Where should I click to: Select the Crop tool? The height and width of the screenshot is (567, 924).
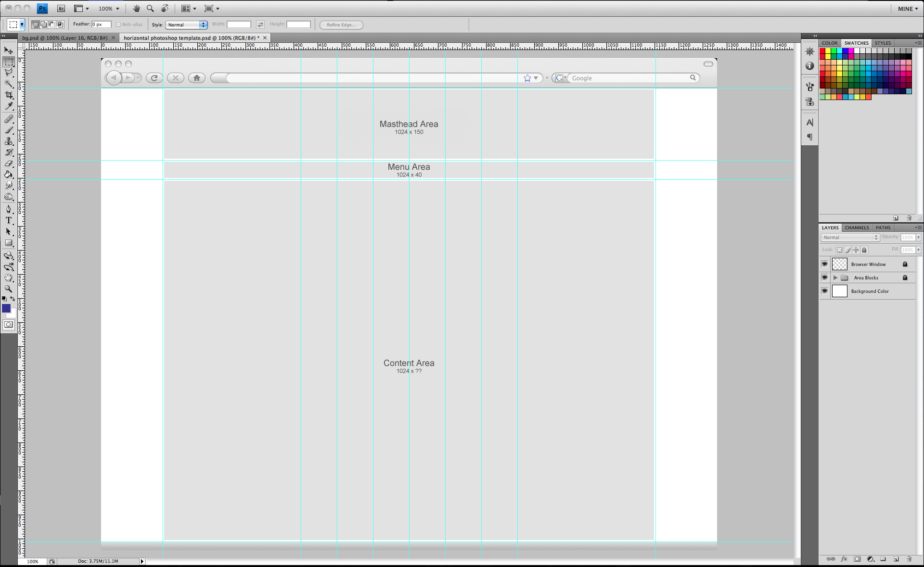tap(9, 95)
